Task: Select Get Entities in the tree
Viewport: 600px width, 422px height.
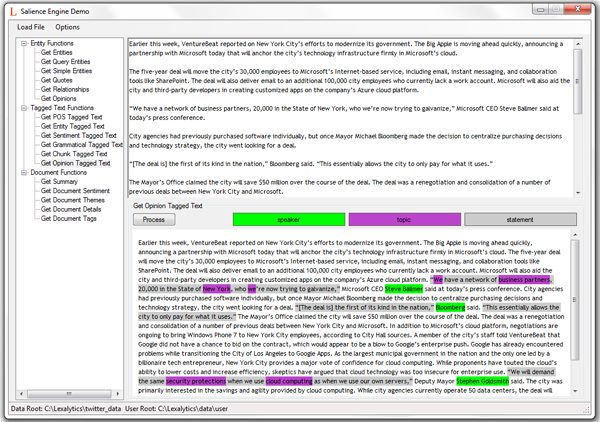Action: (x=58, y=53)
